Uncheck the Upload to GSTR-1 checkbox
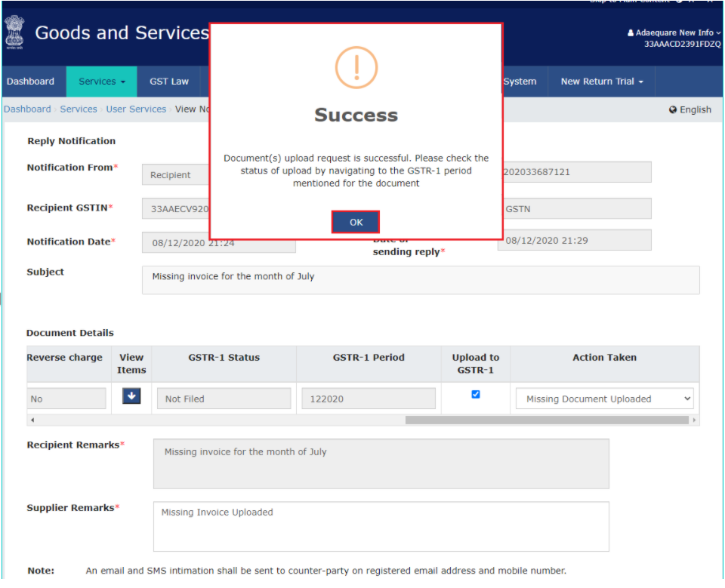Screen dimensions: 725x588 pyautogui.click(x=475, y=394)
